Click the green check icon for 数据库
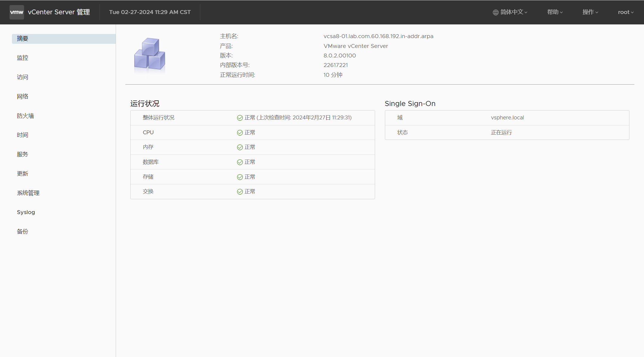 coord(240,162)
